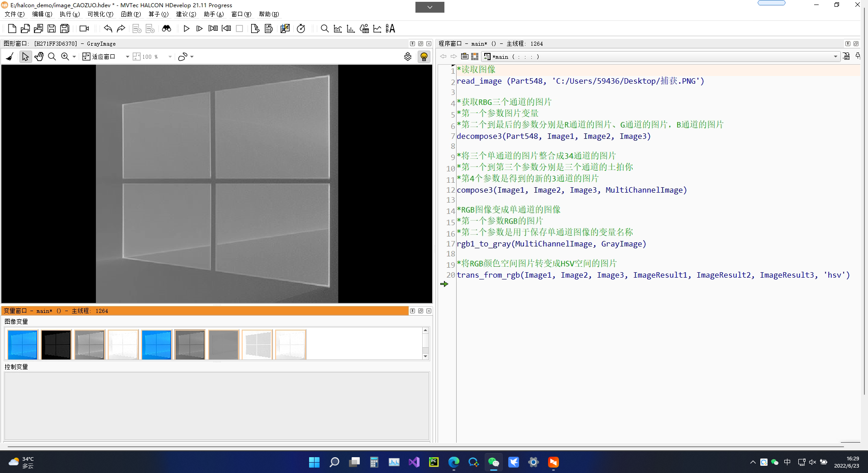
Task: Click code line rgb1_to_gray
Action: [551, 244]
